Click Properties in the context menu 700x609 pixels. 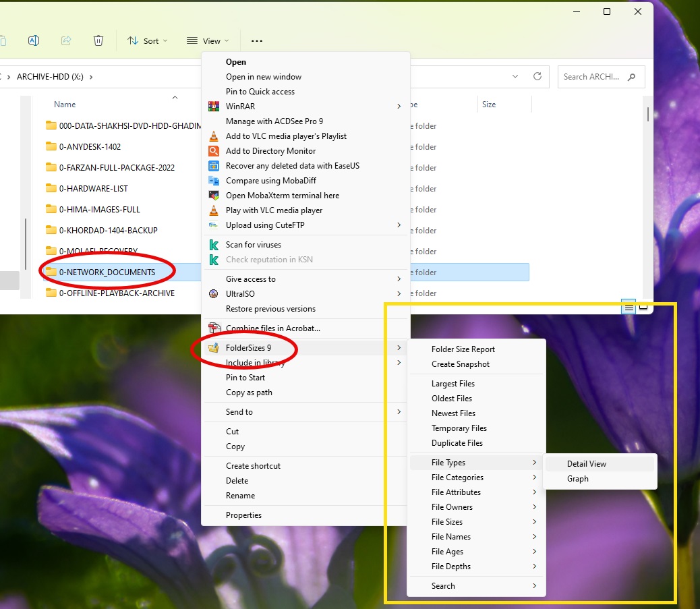[x=243, y=515]
